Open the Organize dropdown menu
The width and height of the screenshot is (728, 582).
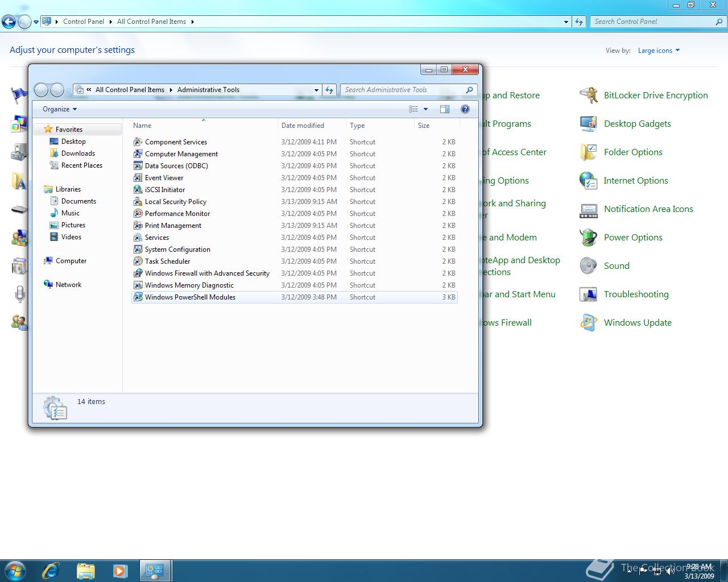[x=60, y=109]
